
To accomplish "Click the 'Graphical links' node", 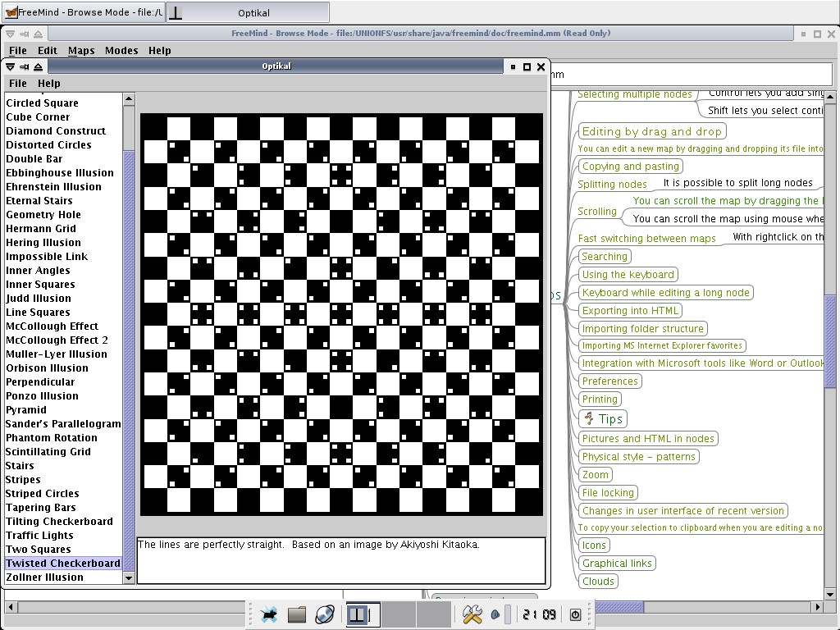I will click(617, 563).
